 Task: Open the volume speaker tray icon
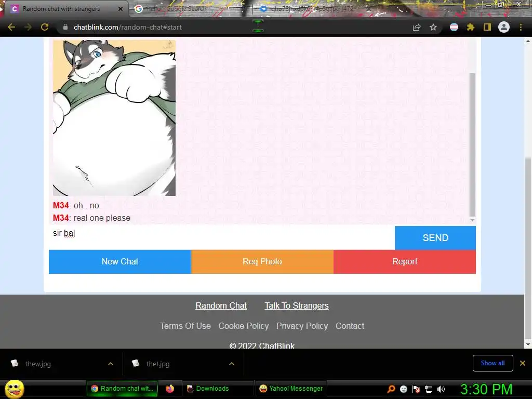[x=441, y=389]
